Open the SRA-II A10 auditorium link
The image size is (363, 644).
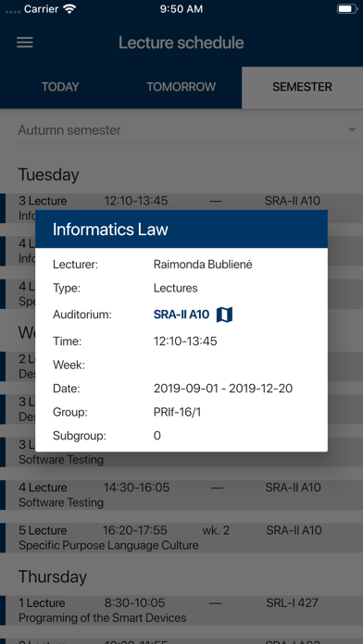[181, 315]
